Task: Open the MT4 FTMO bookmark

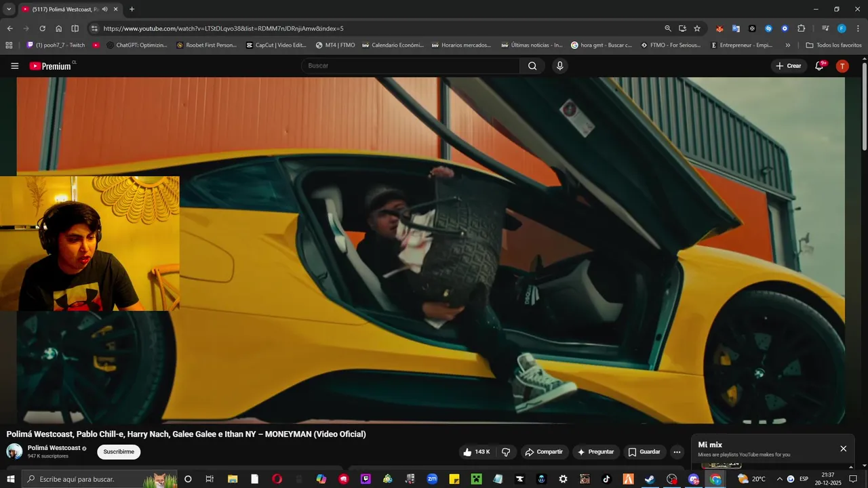Action: pyautogui.click(x=335, y=45)
